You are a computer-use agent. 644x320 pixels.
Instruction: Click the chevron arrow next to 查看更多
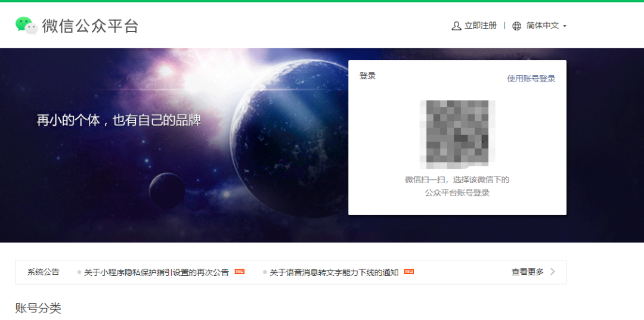pyautogui.click(x=553, y=272)
